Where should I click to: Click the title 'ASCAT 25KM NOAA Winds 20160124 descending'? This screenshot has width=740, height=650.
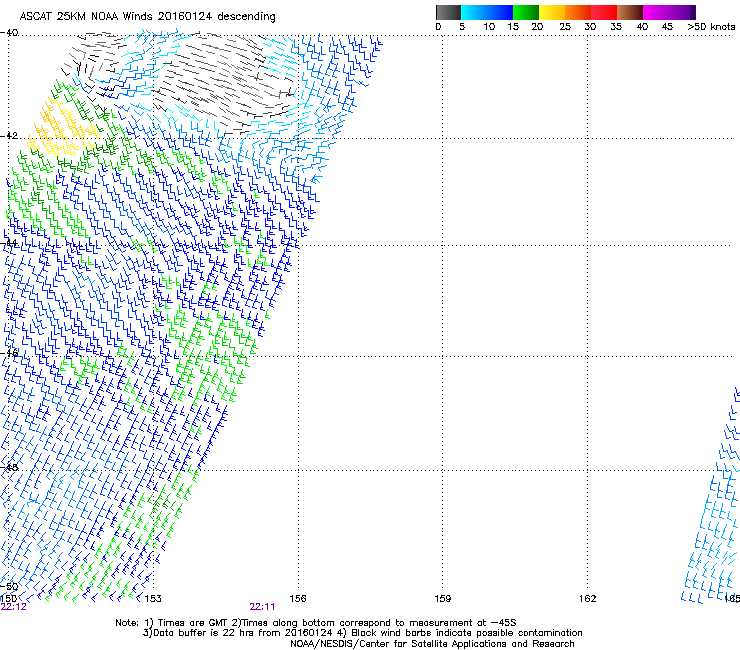tap(147, 17)
